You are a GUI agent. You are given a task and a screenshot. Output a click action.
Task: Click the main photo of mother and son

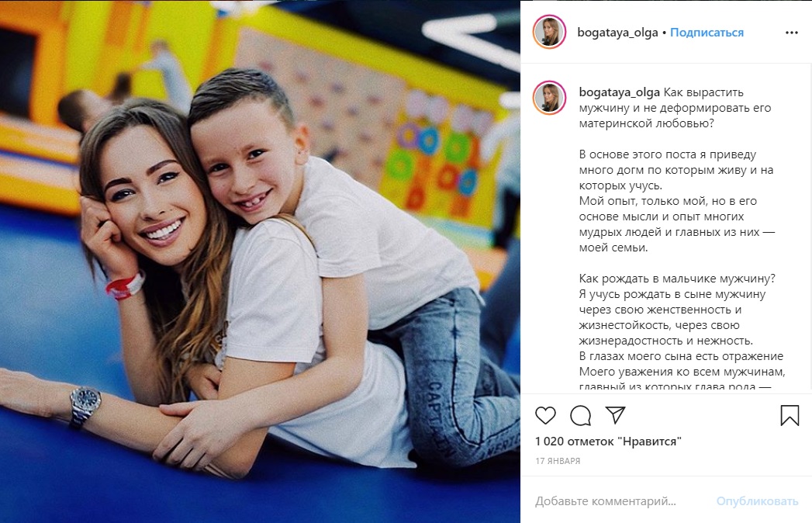[x=260, y=261]
